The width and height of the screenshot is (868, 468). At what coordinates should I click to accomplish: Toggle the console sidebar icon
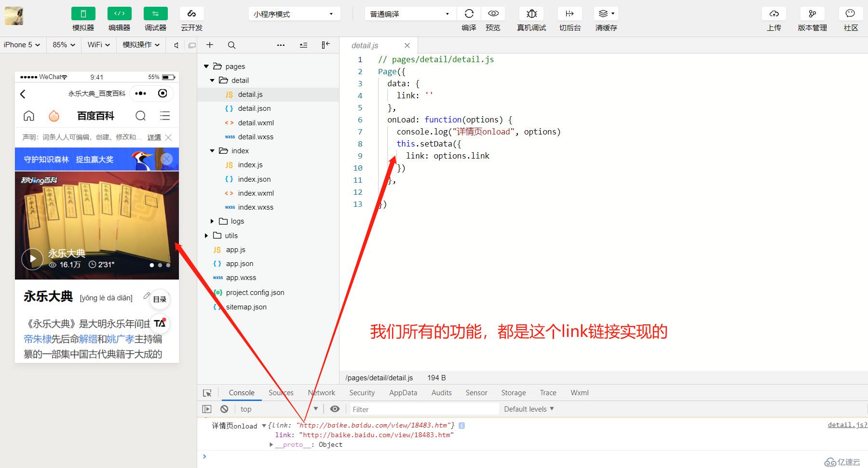pos(207,409)
